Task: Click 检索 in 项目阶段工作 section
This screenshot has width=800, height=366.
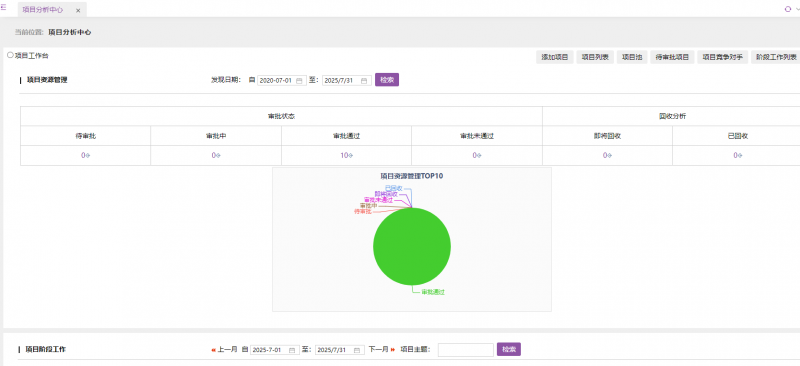Action: [x=509, y=349]
